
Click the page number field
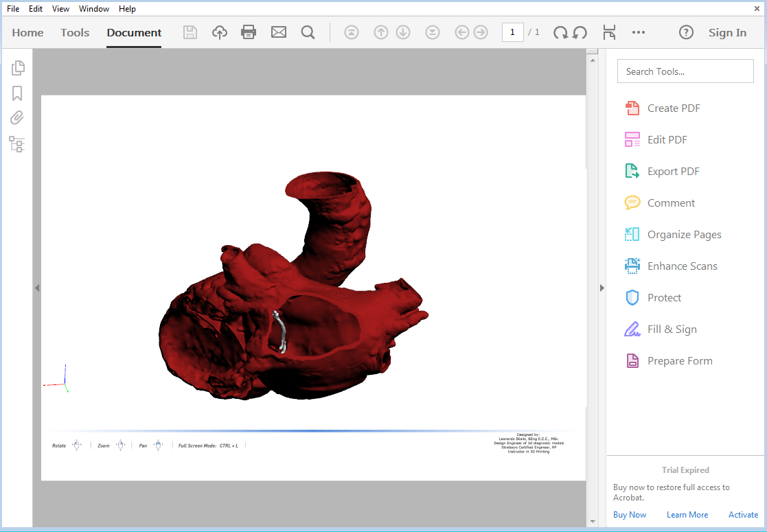click(x=513, y=32)
